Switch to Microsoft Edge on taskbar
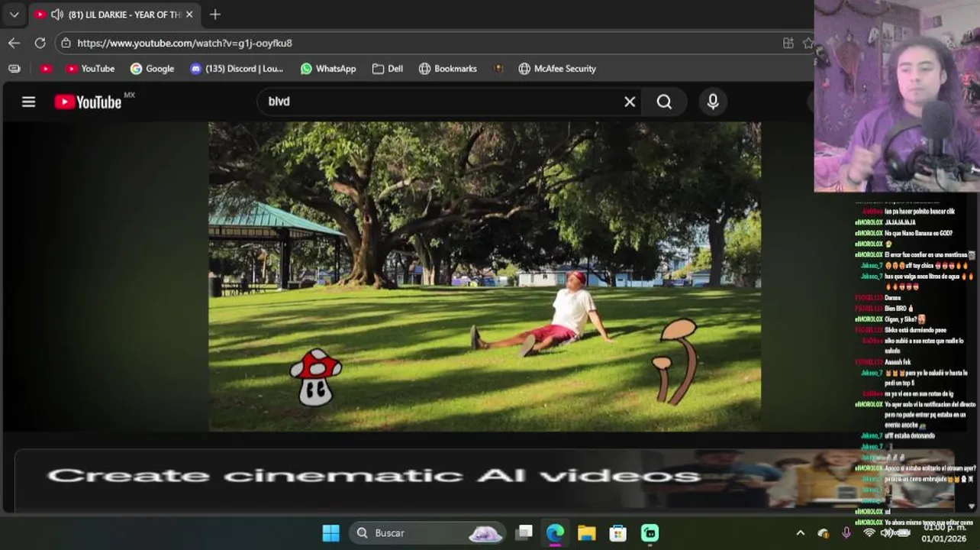Image resolution: width=980 pixels, height=550 pixels. click(x=555, y=532)
